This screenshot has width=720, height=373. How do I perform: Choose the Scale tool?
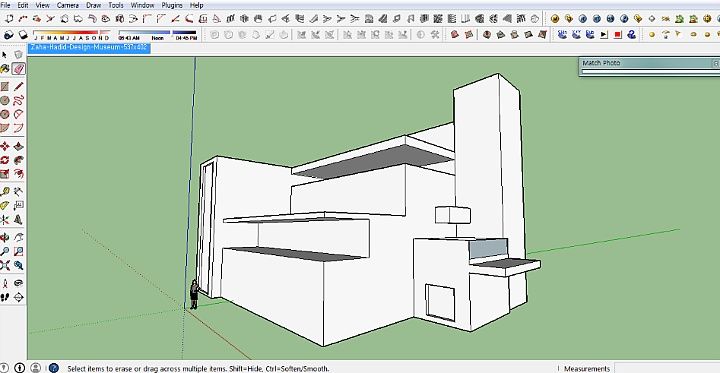[x=5, y=174]
